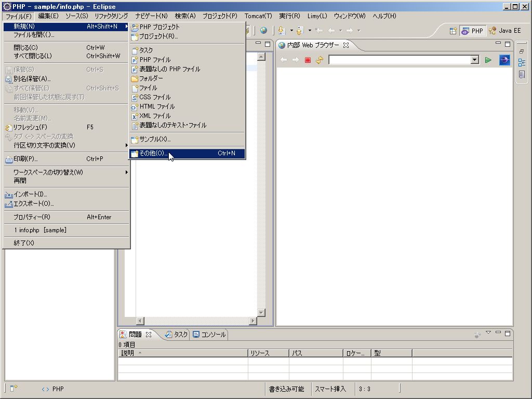The width and height of the screenshot is (532, 399).
Task: Select 表題なしのテキスト・ファイル
Action: (x=187, y=125)
